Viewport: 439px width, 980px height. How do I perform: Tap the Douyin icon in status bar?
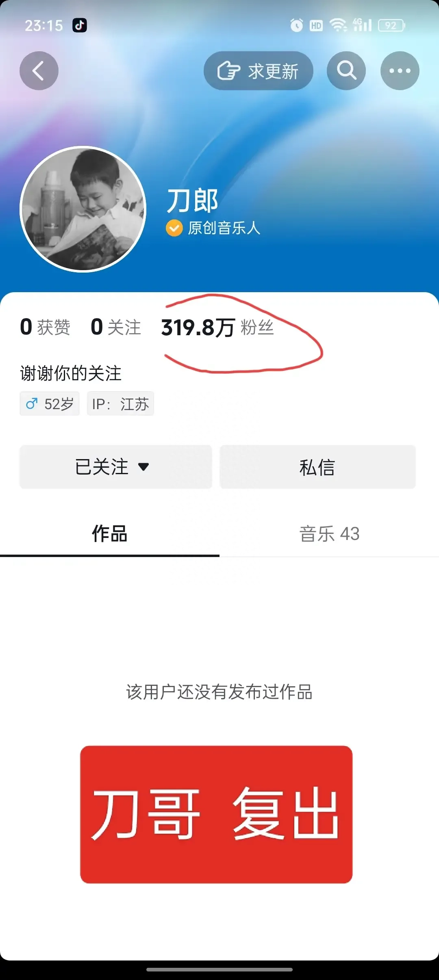[x=80, y=25]
